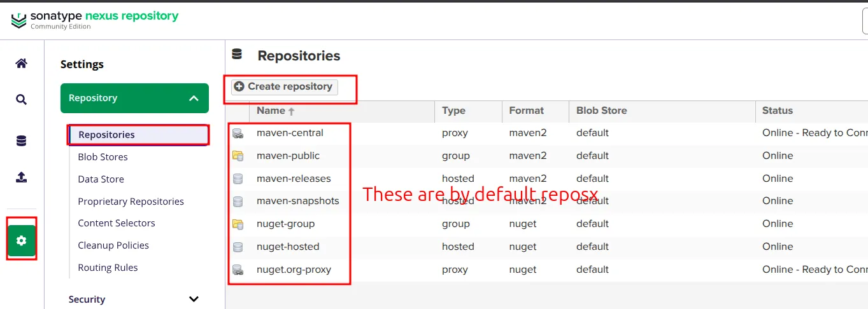Open the Settings gear icon in sidebar
This screenshot has height=309, width=868.
point(22,240)
